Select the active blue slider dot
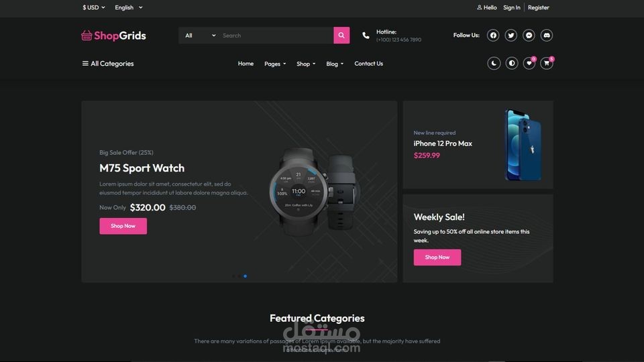644x362 pixels. (246, 276)
